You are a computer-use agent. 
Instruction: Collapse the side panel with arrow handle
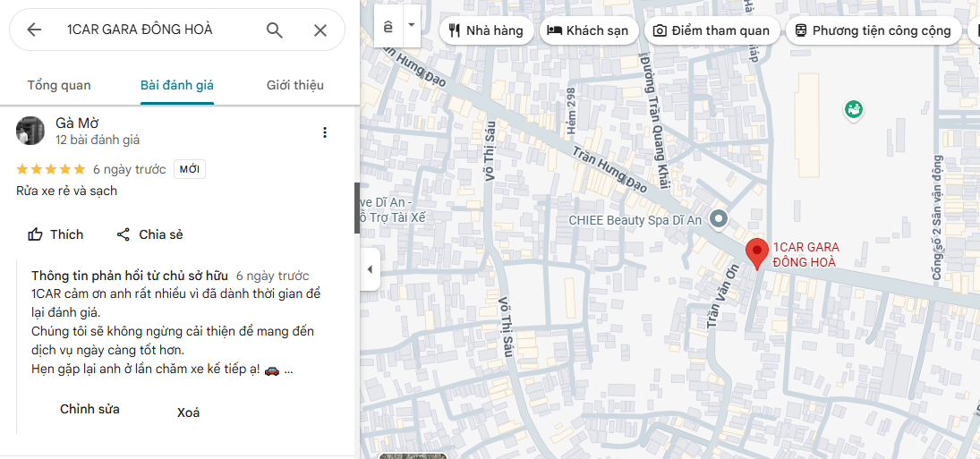pyautogui.click(x=370, y=269)
